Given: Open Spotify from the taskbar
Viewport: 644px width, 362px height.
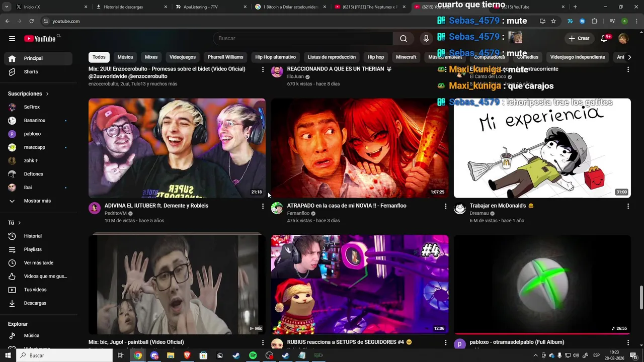Looking at the screenshot, I should [x=253, y=355].
